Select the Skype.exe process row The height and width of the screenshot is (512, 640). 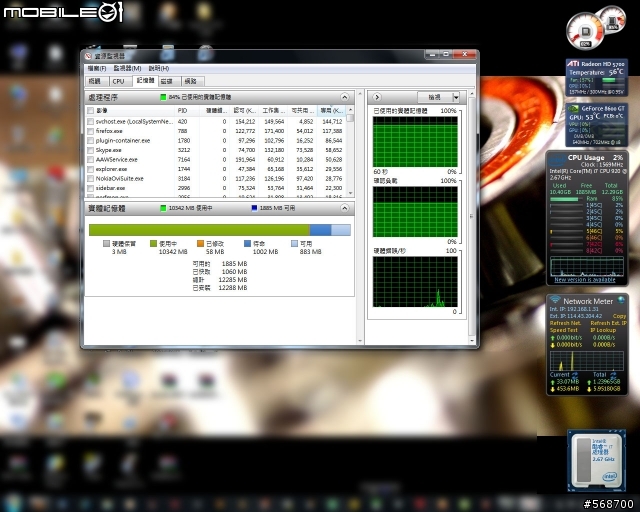point(216,150)
